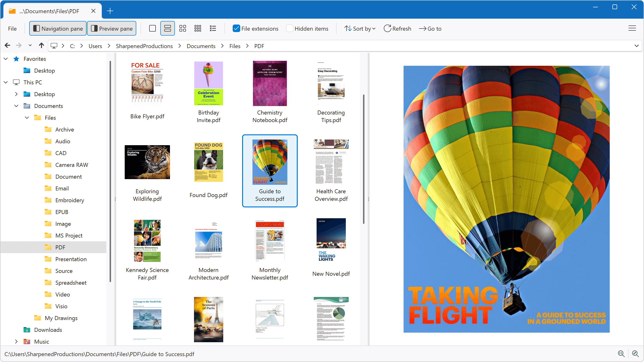Image resolution: width=644 pixels, height=362 pixels.
Task: Click the up-directory arrow icon
Action: pos(41,45)
